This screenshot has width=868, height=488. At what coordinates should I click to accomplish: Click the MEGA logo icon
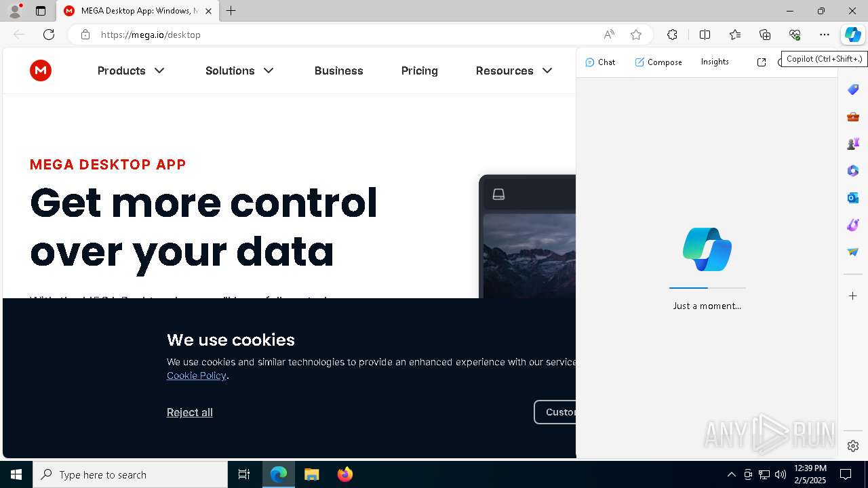click(x=41, y=70)
